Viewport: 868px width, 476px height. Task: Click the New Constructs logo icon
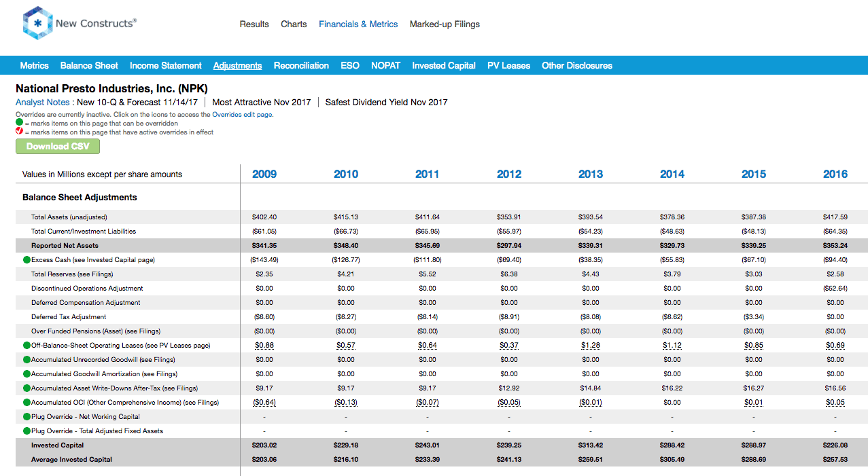pos(36,23)
